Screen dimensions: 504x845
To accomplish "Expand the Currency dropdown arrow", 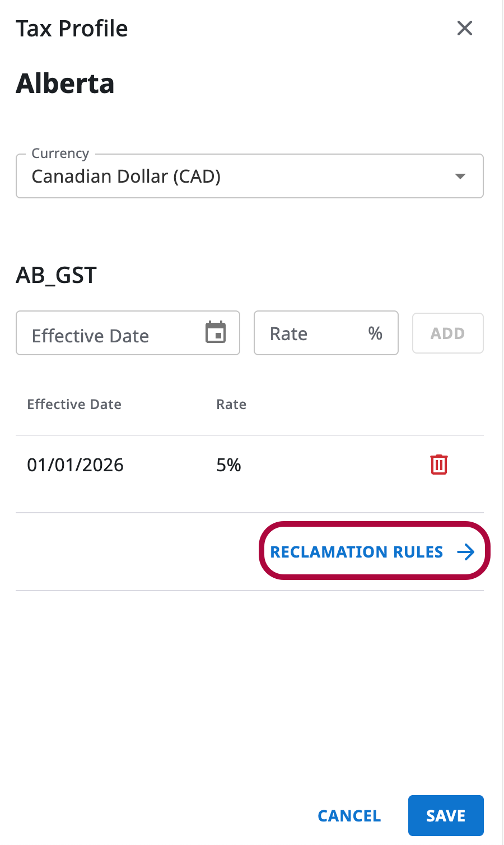I will coord(460,176).
